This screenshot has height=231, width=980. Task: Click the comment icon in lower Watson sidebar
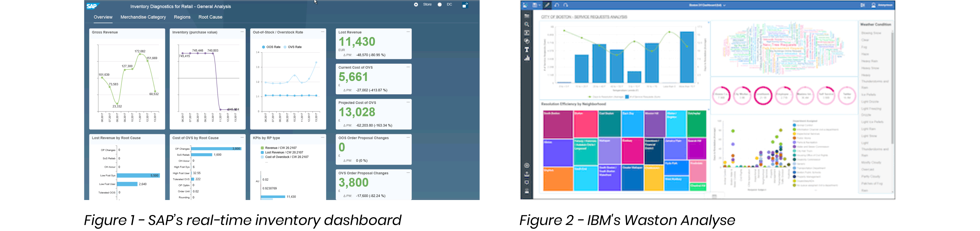pos(527,183)
